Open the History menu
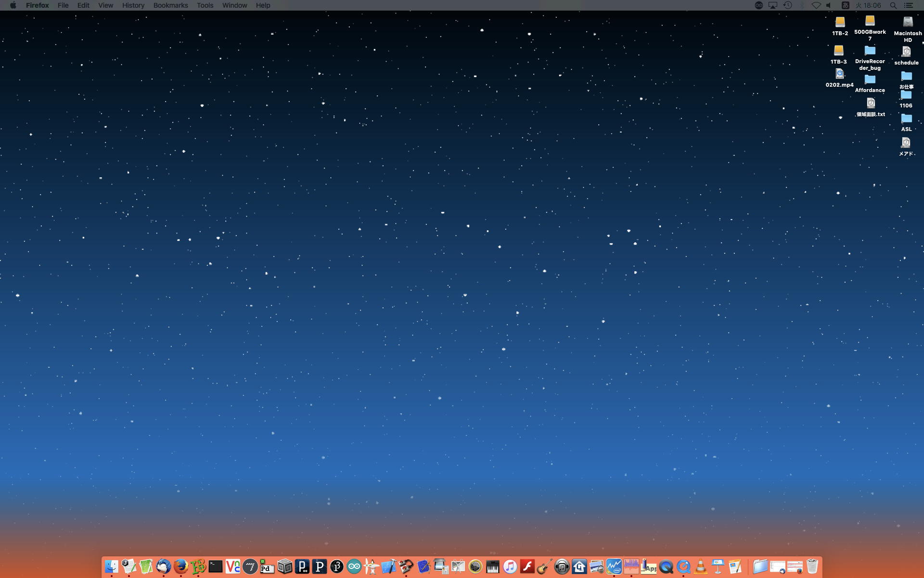This screenshot has height=578, width=924. (133, 5)
